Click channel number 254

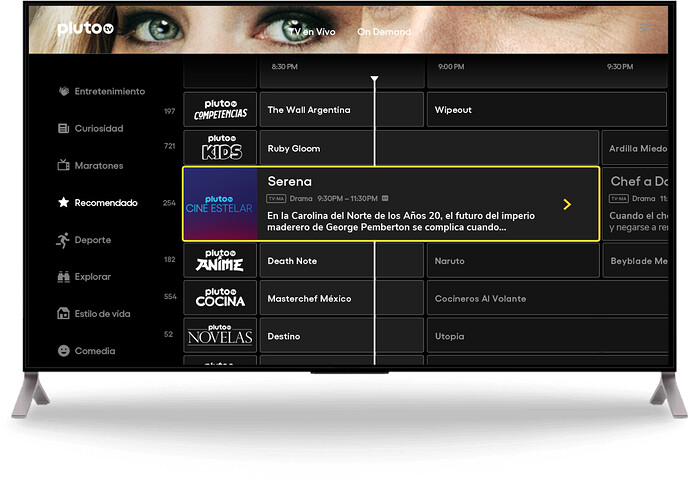point(169,203)
